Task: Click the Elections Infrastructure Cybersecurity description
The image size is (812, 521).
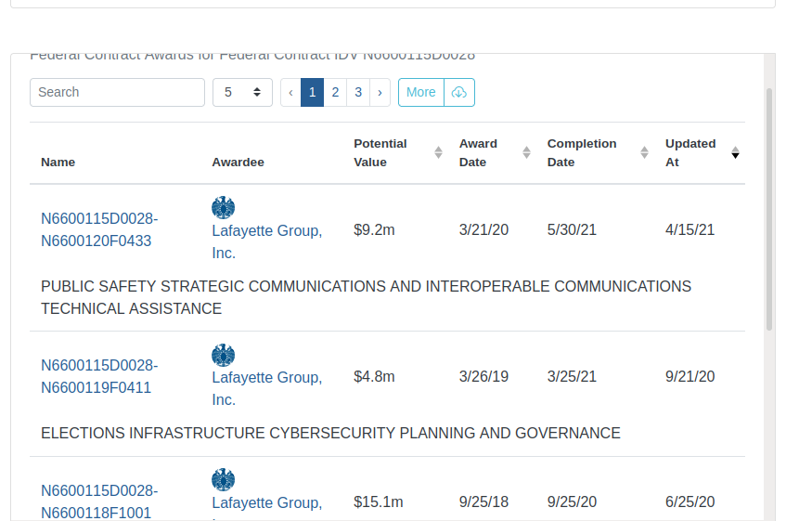Action: pyautogui.click(x=330, y=433)
